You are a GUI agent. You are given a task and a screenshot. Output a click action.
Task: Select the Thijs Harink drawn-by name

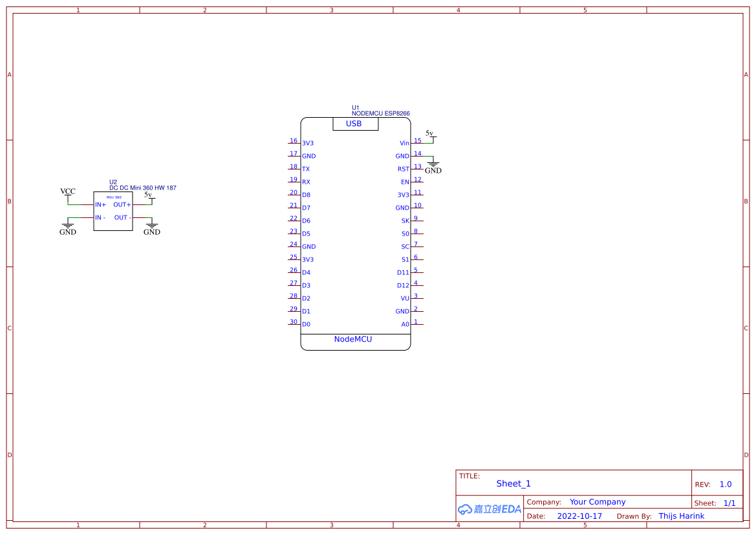pos(682,516)
